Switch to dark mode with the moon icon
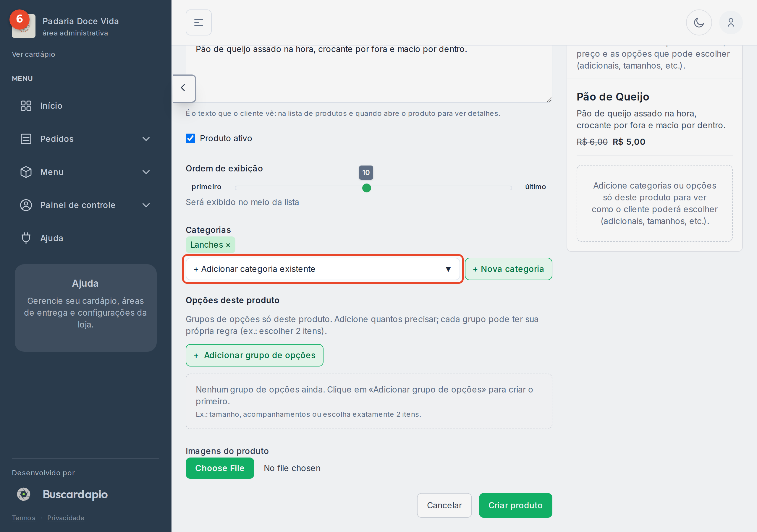The height and width of the screenshot is (532, 757). pos(699,22)
